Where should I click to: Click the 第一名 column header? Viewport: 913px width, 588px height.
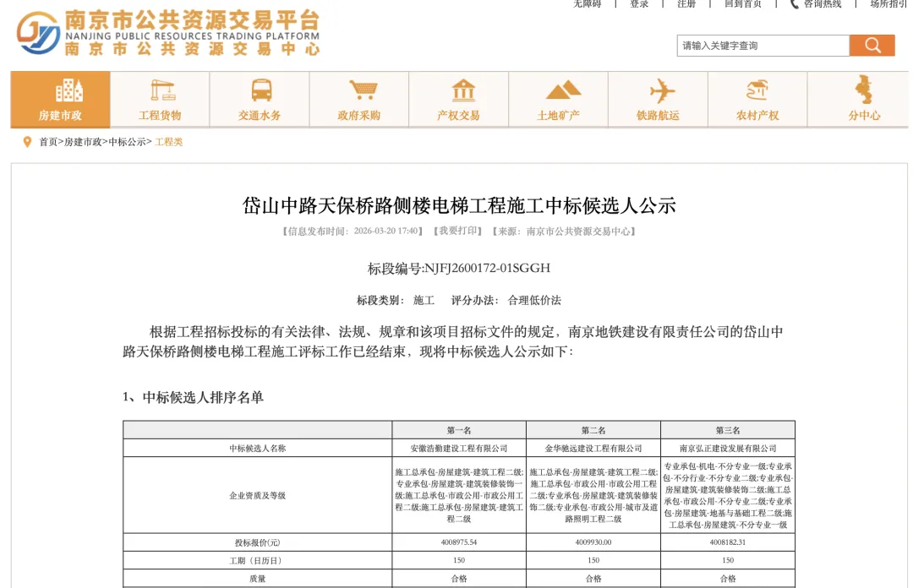(x=459, y=430)
